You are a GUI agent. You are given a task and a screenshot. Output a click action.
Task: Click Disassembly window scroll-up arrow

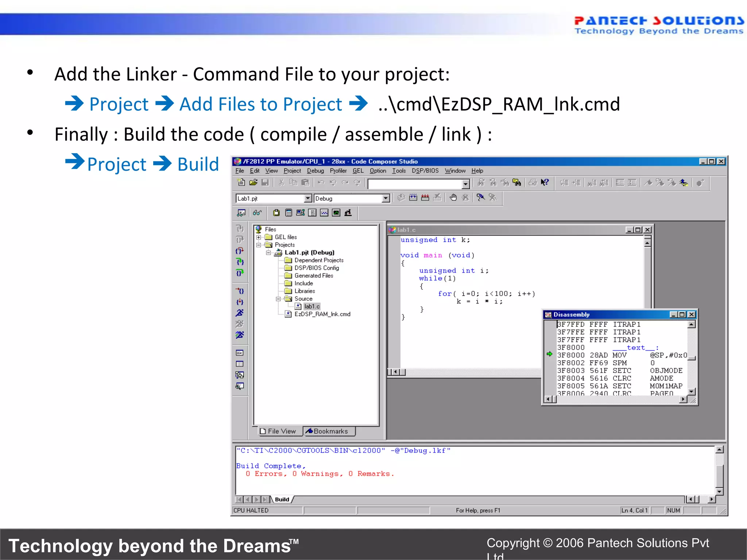(x=692, y=324)
